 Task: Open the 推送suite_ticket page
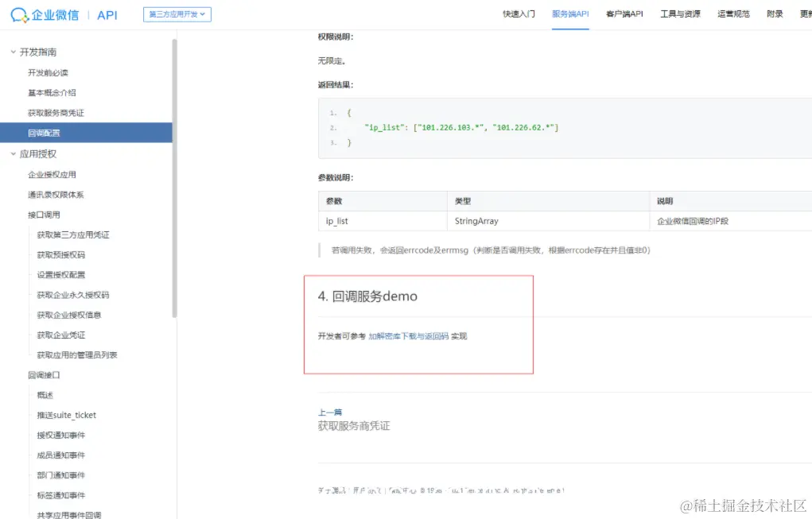coord(66,414)
